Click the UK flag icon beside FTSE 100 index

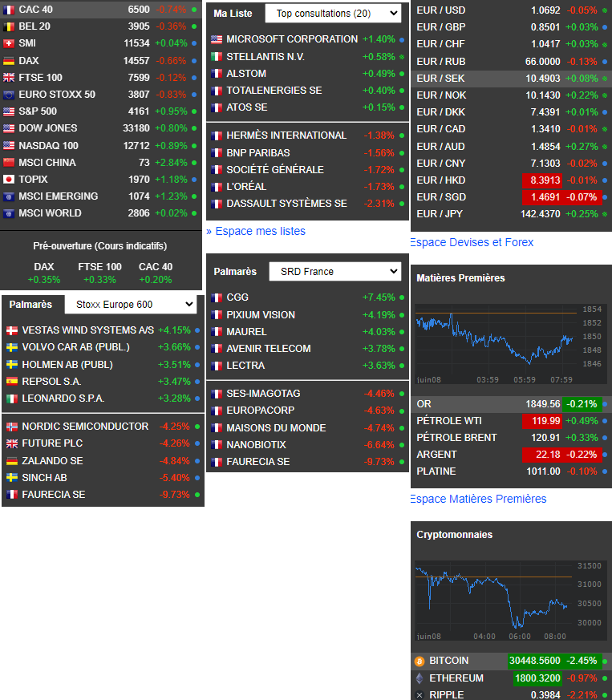[9, 78]
